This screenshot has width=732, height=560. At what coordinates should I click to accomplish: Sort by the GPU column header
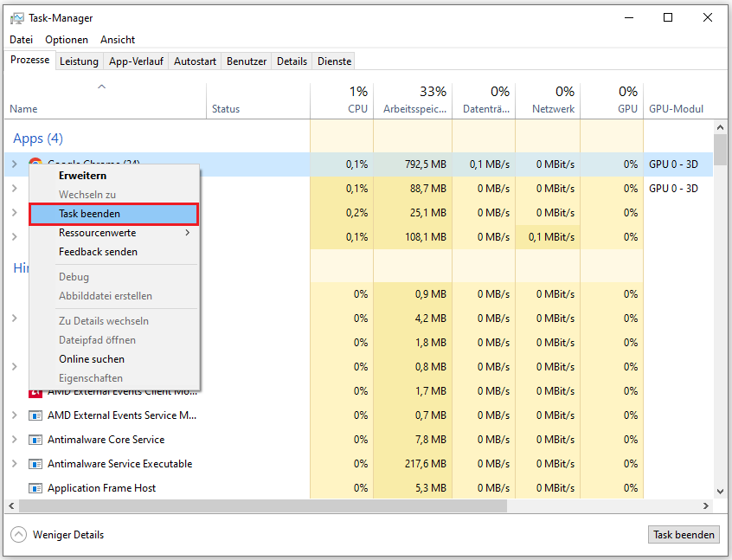[x=612, y=101]
